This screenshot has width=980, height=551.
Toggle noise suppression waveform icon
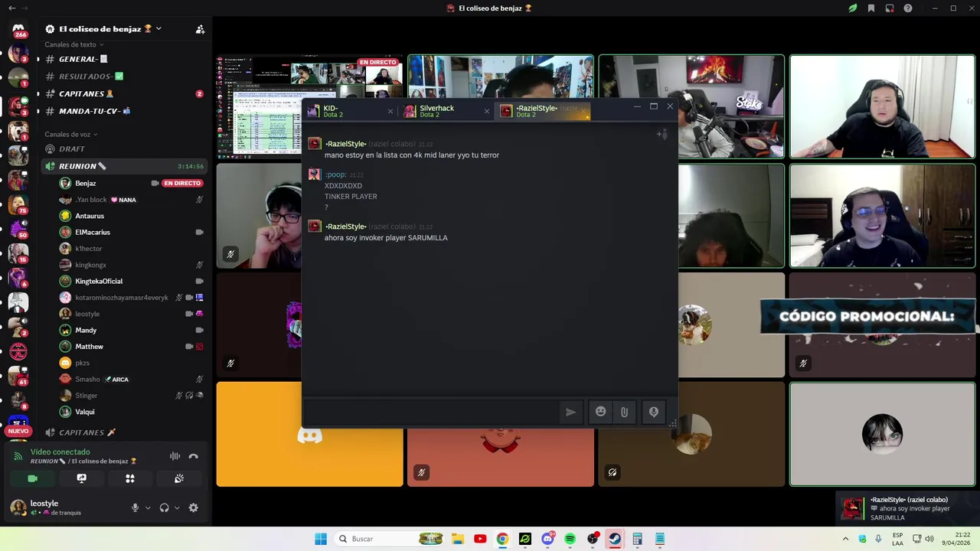(175, 456)
